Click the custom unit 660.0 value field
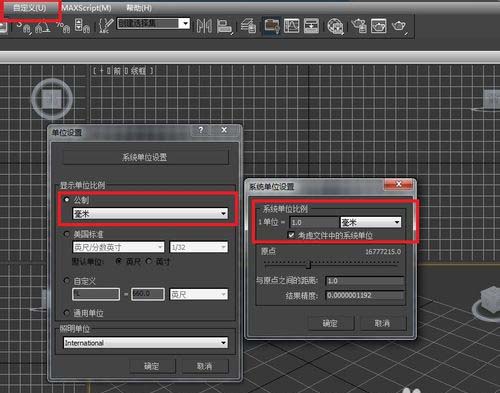The image size is (500, 393). click(148, 294)
